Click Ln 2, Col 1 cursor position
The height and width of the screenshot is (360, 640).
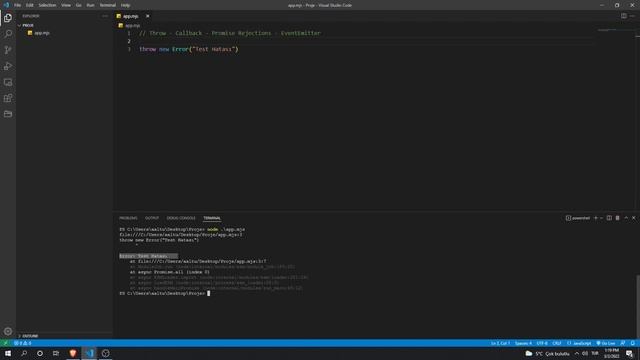[x=500, y=343]
